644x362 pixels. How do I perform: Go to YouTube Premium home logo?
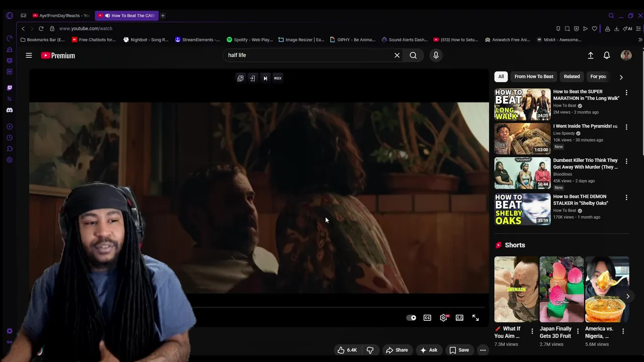click(x=58, y=56)
